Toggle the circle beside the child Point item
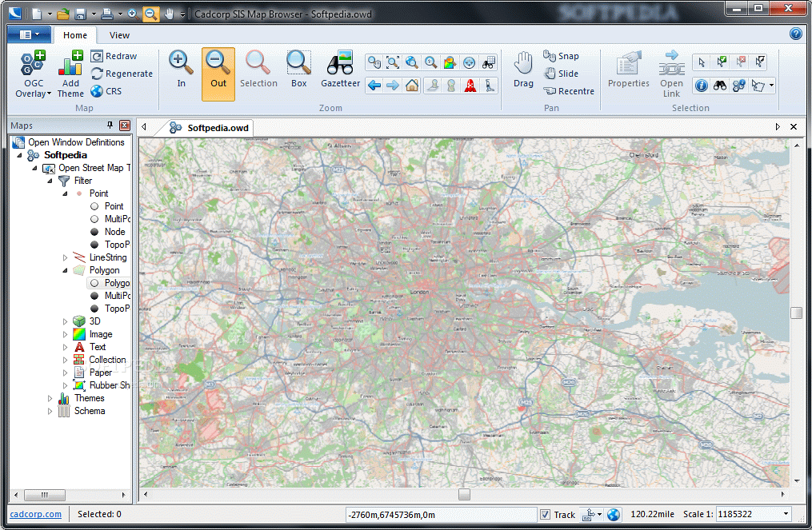 [94, 206]
